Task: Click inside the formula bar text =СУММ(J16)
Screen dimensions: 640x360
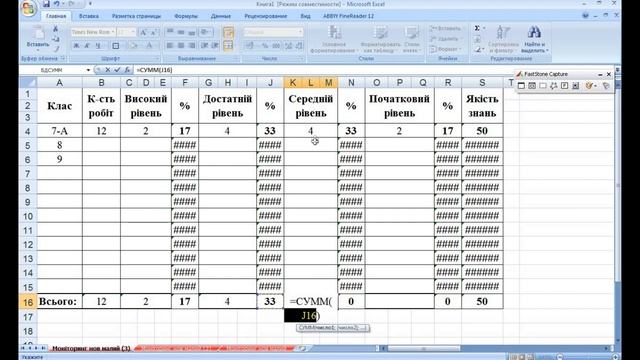Action: (x=154, y=70)
